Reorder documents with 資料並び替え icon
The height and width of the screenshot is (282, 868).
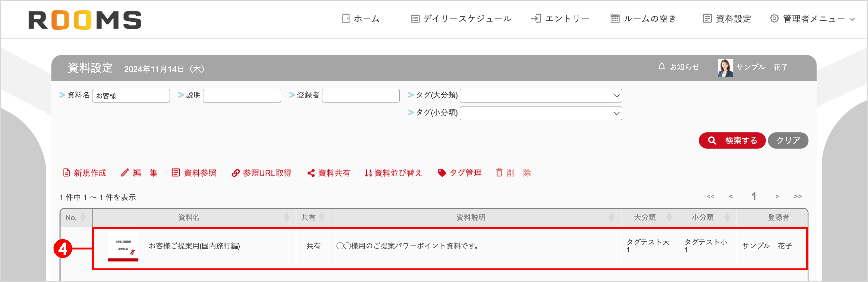point(367,173)
